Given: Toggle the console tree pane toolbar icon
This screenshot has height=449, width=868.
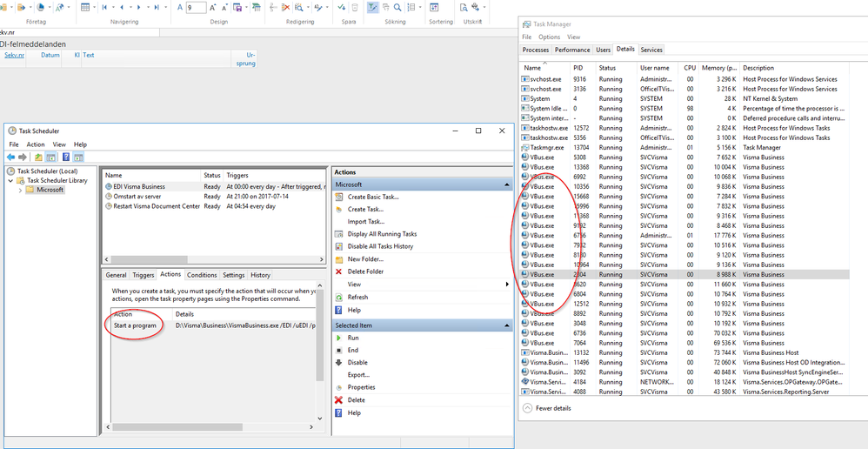Looking at the screenshot, I should (50, 157).
